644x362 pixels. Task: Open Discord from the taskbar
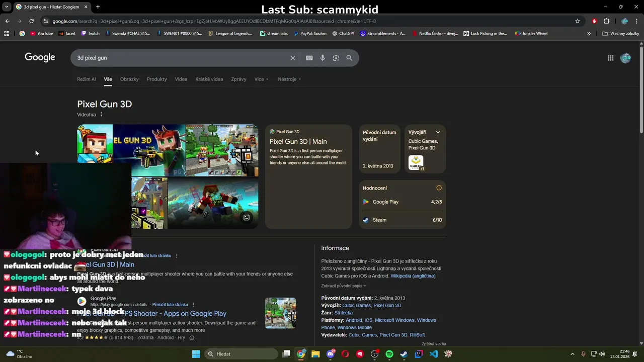[331, 354]
